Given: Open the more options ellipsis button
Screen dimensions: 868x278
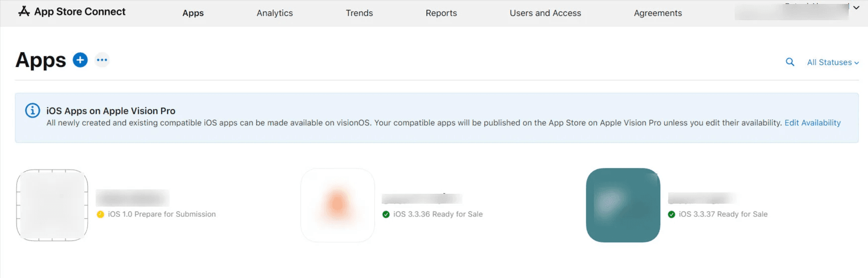Looking at the screenshot, I should coord(102,60).
